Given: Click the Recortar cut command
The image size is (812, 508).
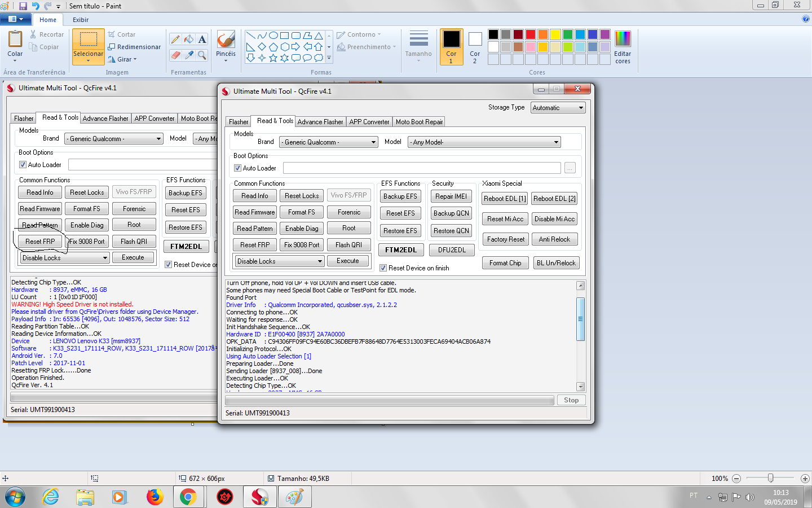Looking at the screenshot, I should click(47, 34).
